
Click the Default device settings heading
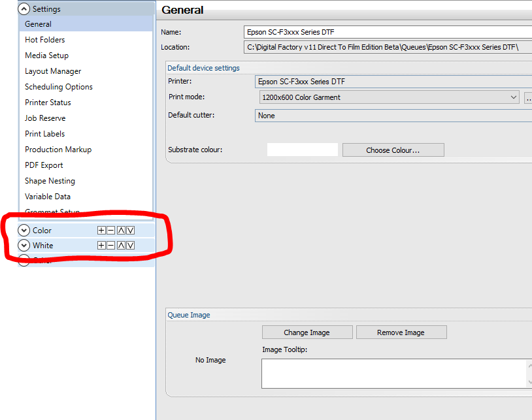coord(203,68)
